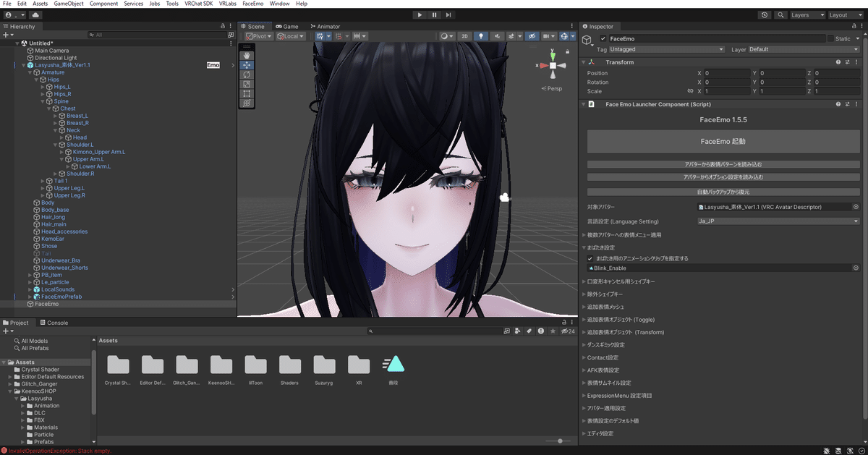
Task: Click the Play button
Action: (x=420, y=14)
